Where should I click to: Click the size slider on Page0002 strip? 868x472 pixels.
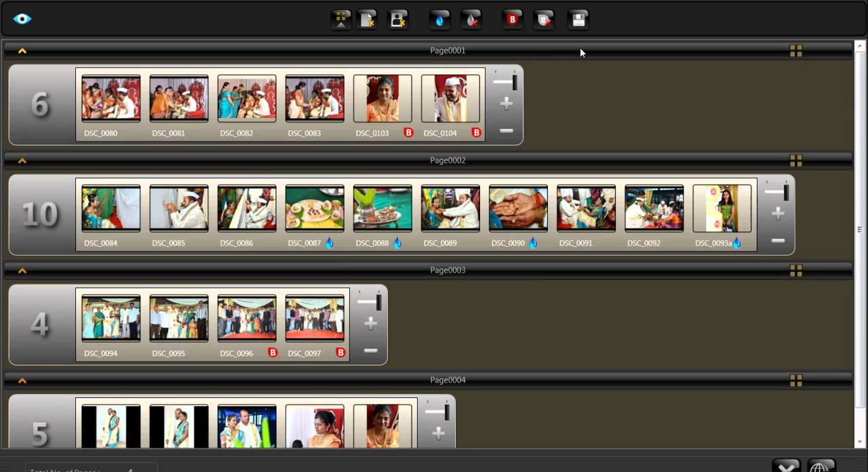[x=778, y=192]
